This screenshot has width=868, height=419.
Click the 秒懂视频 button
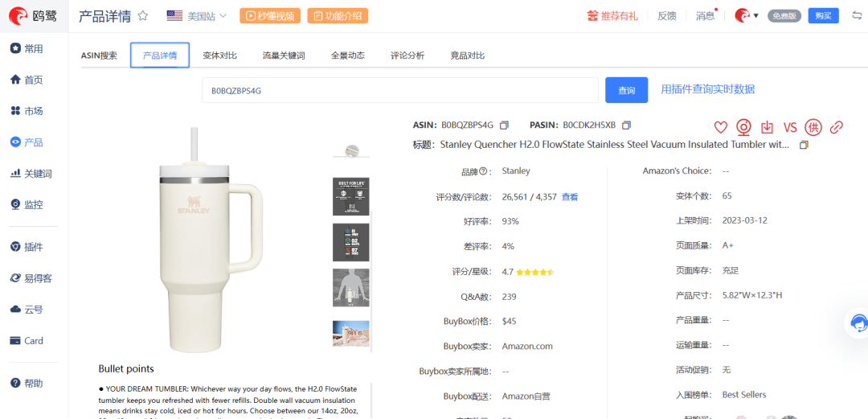click(270, 16)
